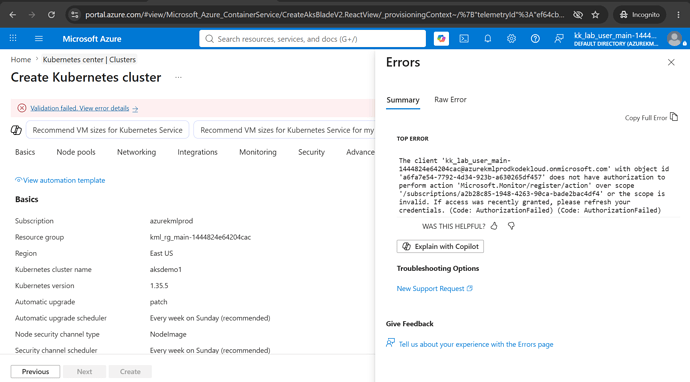Open New Support Request link

(x=435, y=288)
